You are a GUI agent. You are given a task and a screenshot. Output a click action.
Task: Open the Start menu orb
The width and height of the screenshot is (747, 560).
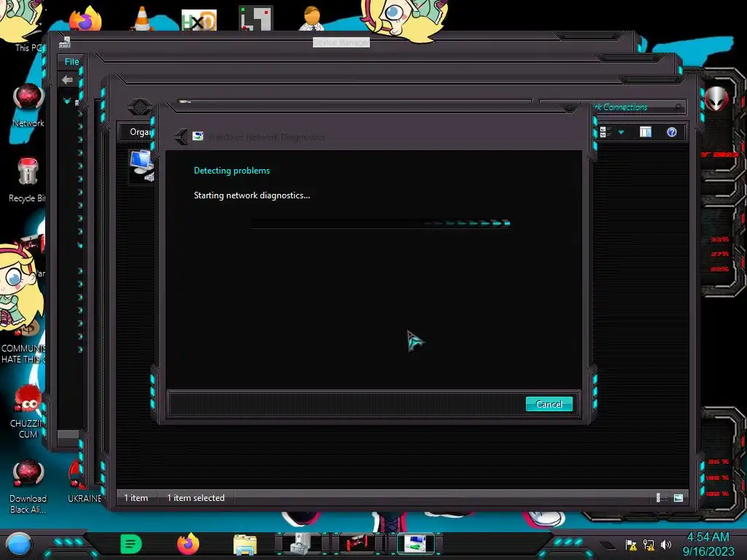point(19,545)
